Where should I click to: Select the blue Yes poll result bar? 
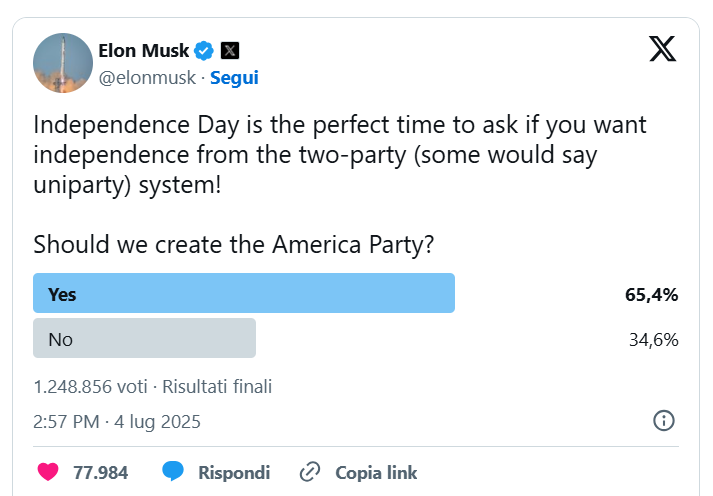click(244, 294)
